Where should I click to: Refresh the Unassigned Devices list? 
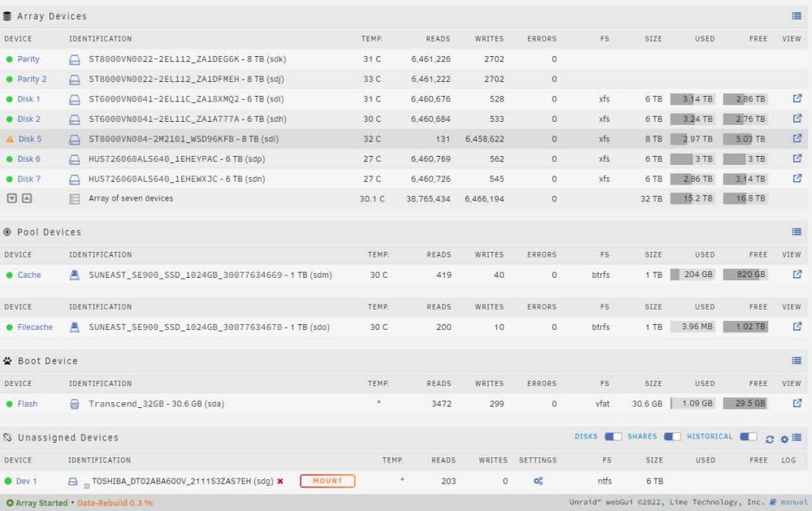pyautogui.click(x=770, y=440)
